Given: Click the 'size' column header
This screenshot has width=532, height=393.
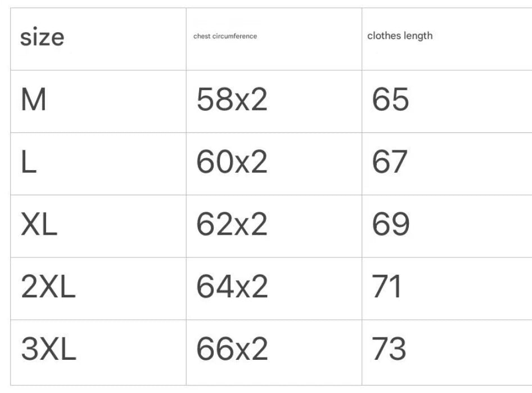Looking at the screenshot, I should (42, 38).
